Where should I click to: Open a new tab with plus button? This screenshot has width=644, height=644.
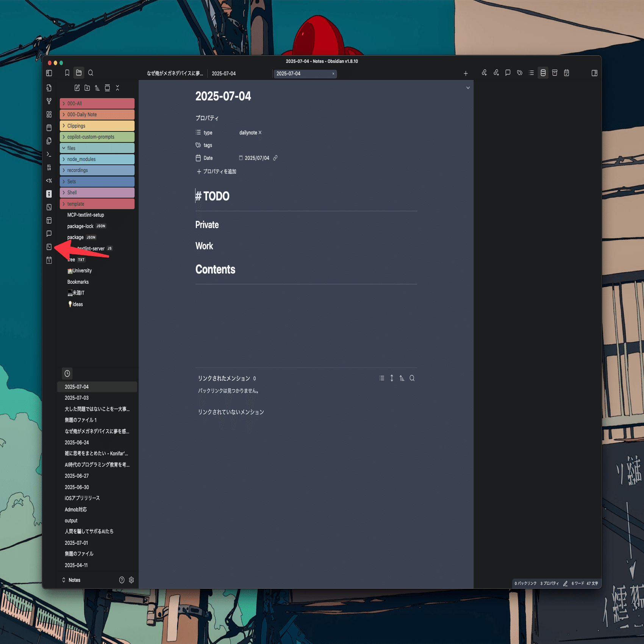[466, 73]
